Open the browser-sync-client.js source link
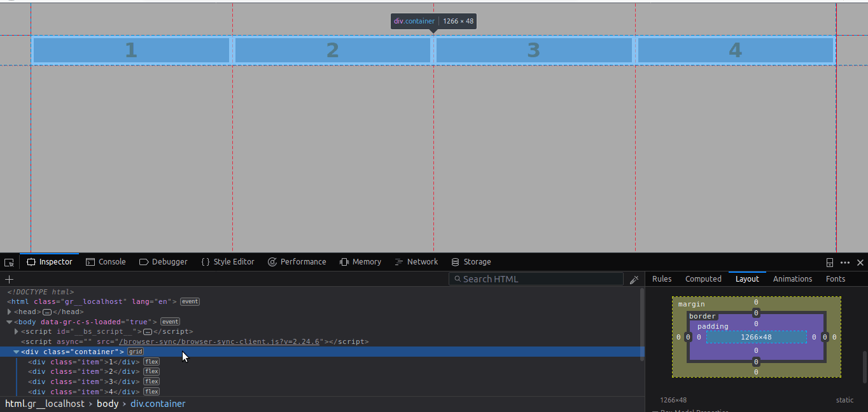 221,341
